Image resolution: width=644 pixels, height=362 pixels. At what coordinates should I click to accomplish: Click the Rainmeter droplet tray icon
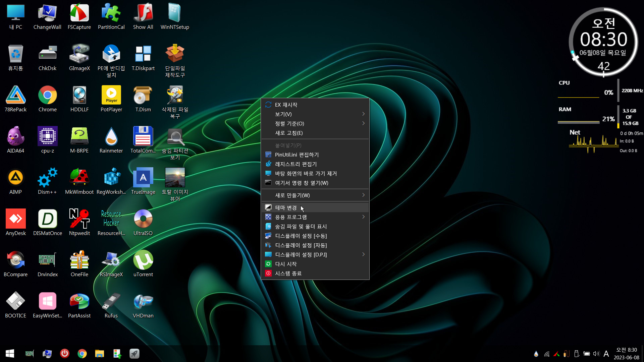coord(536,354)
